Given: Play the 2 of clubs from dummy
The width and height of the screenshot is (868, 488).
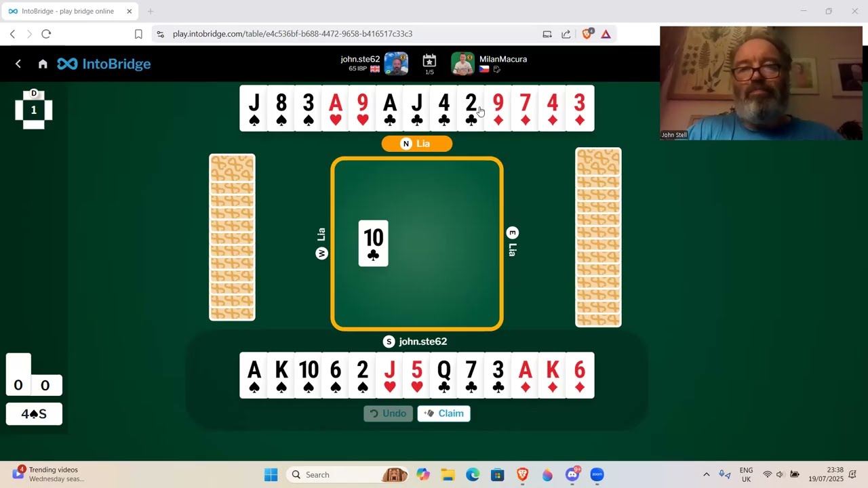Looking at the screenshot, I should 471,108.
